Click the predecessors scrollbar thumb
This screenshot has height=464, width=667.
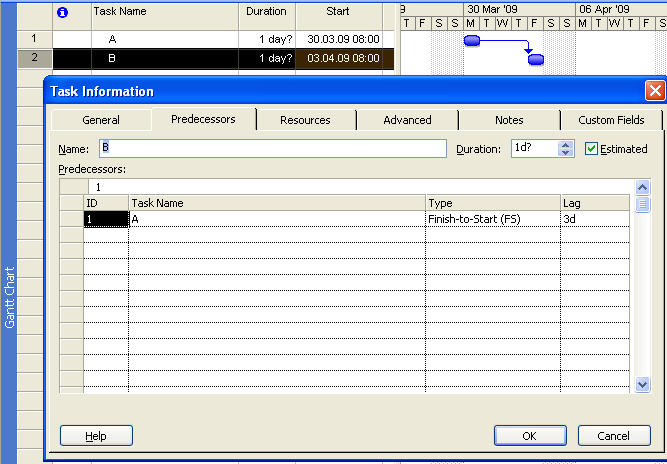642,205
